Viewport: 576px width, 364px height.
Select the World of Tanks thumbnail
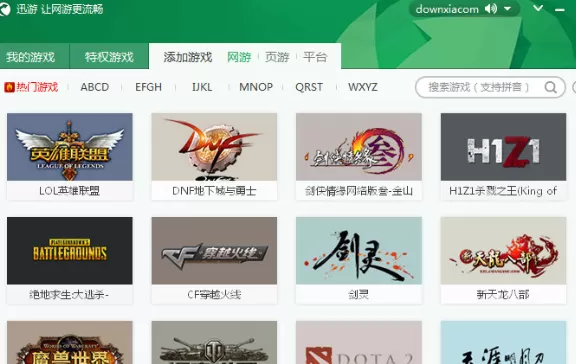pos(214,343)
